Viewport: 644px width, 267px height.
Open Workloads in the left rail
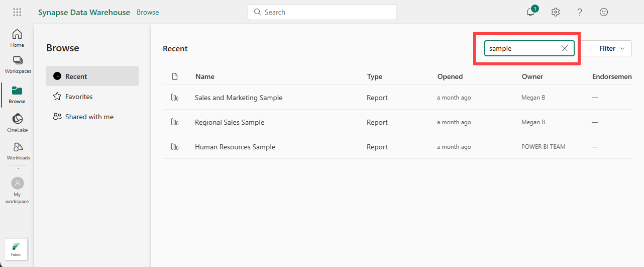click(x=18, y=151)
